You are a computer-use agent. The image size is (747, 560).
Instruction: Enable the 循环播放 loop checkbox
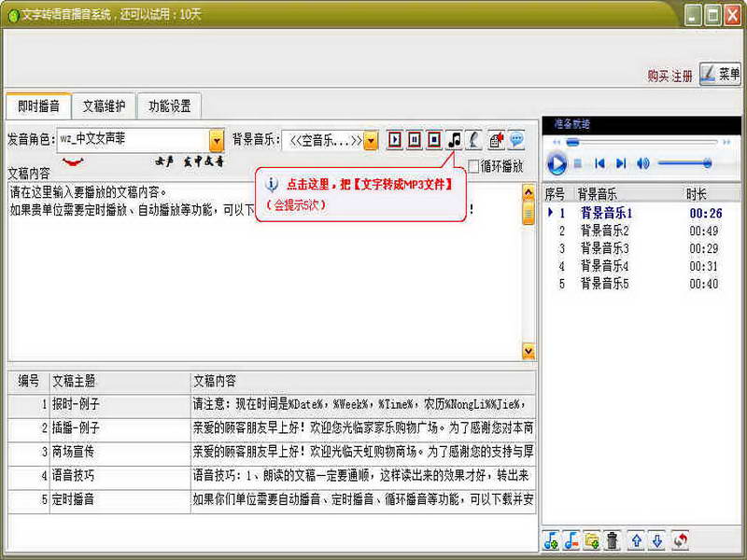click(x=473, y=166)
